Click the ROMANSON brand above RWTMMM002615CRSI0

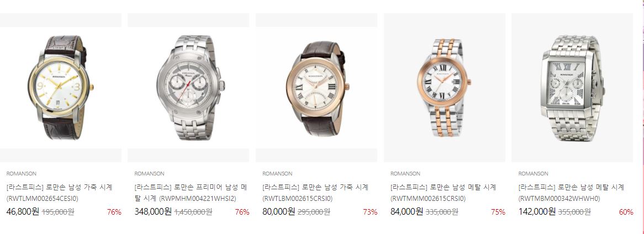(x=405, y=174)
